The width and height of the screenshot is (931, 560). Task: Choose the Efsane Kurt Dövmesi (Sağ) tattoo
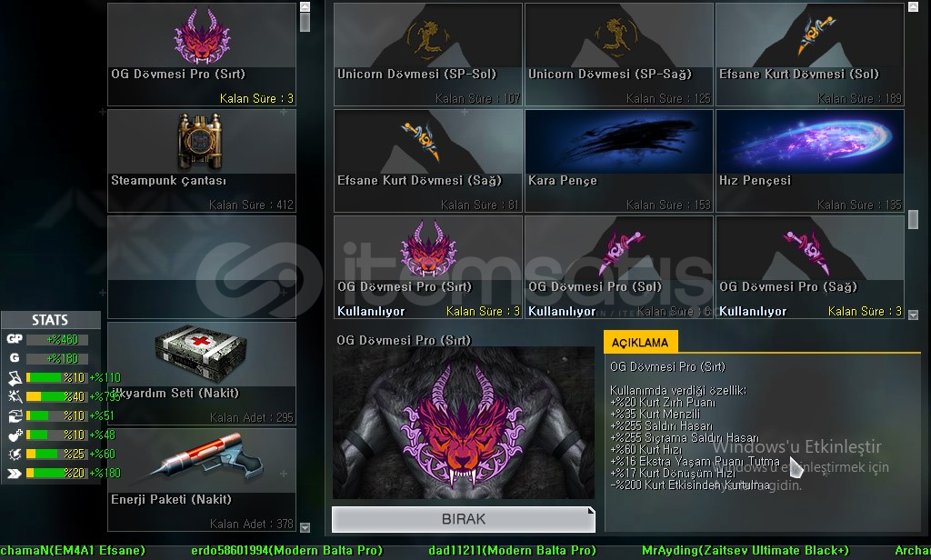click(428, 161)
